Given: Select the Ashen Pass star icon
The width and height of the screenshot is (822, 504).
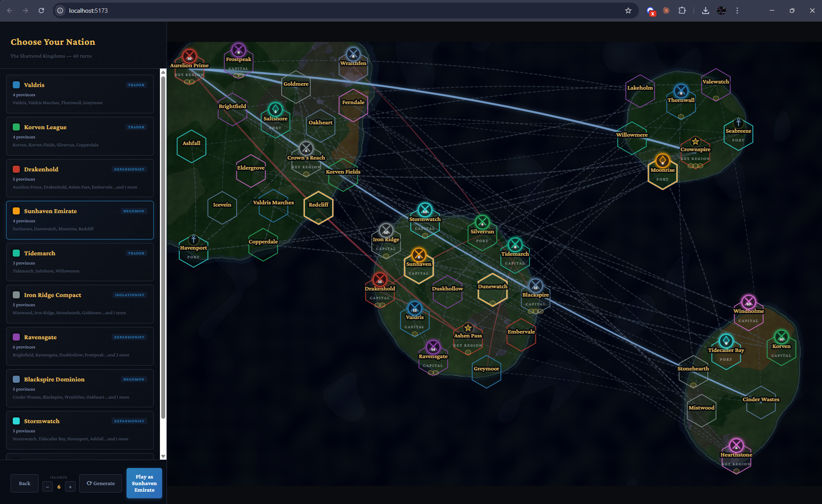Looking at the screenshot, I should click(468, 328).
